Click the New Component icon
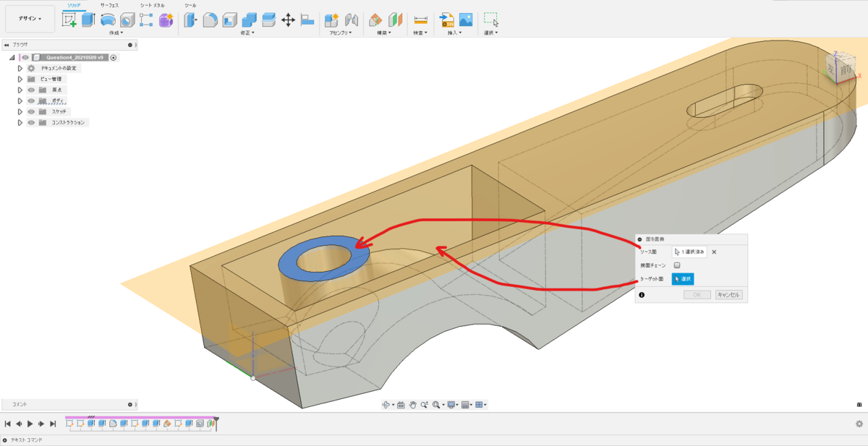This screenshot has width=868, height=446. (x=332, y=20)
